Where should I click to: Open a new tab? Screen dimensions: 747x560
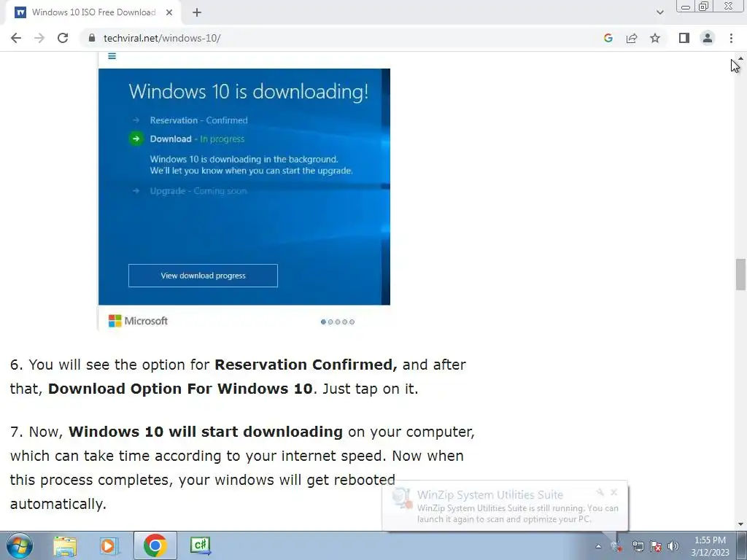pyautogui.click(x=197, y=12)
